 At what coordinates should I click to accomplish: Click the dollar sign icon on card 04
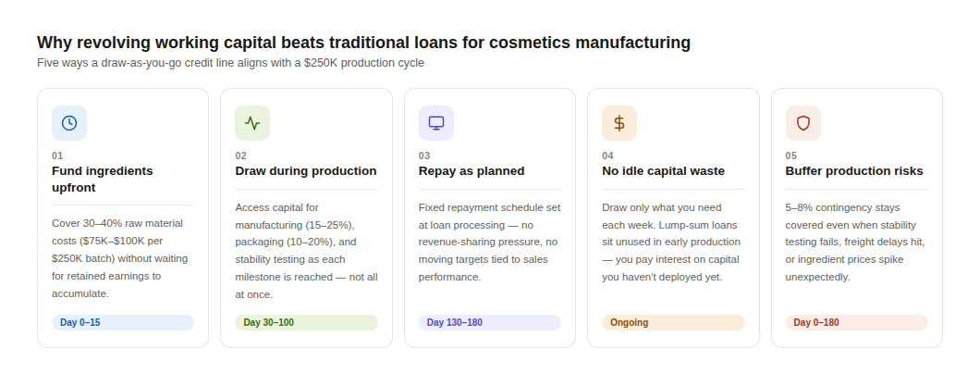coord(619,123)
